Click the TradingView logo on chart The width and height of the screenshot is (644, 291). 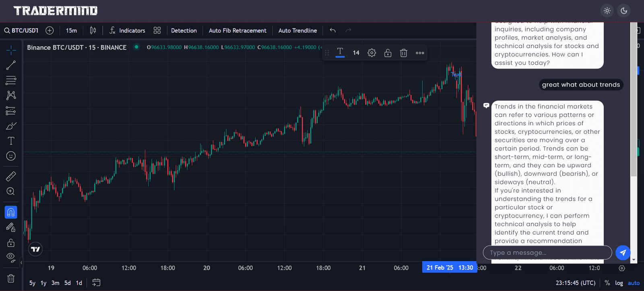click(36, 249)
